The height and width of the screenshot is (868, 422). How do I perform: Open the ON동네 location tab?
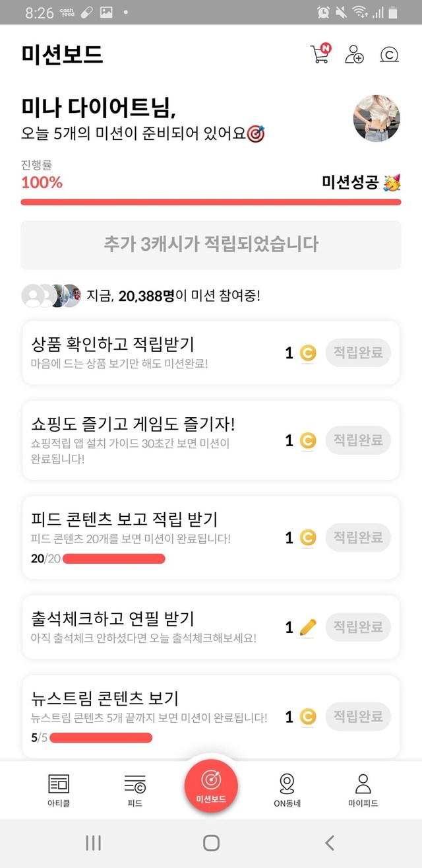[x=287, y=790]
